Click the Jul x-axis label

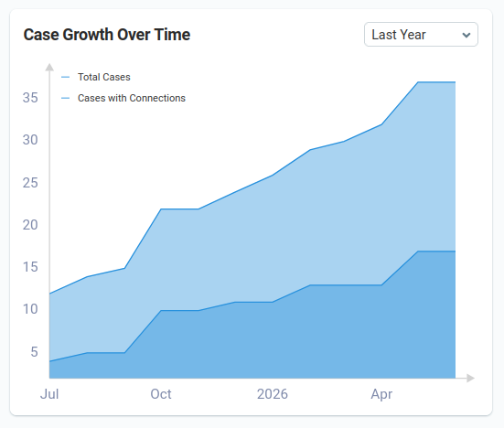(x=49, y=394)
